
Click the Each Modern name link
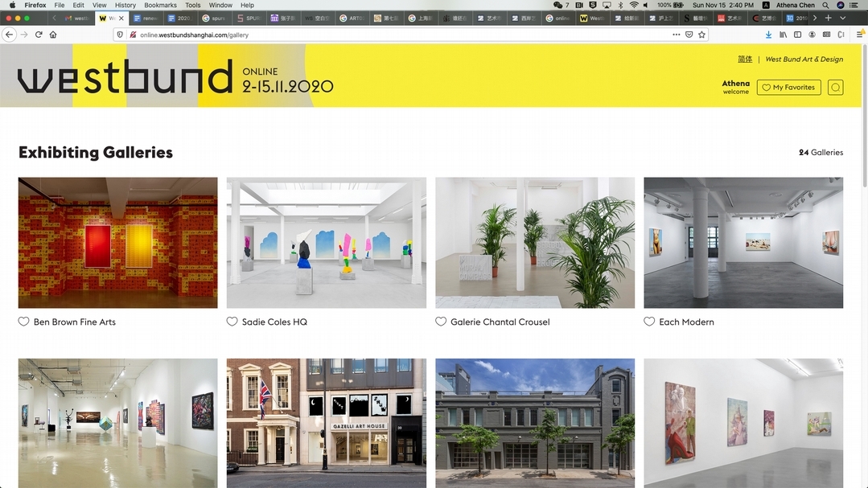click(686, 322)
